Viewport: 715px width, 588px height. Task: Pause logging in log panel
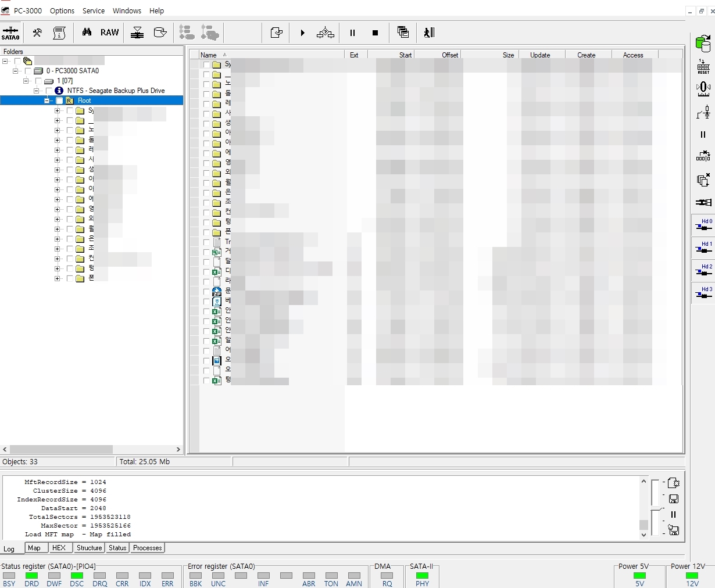point(673,515)
